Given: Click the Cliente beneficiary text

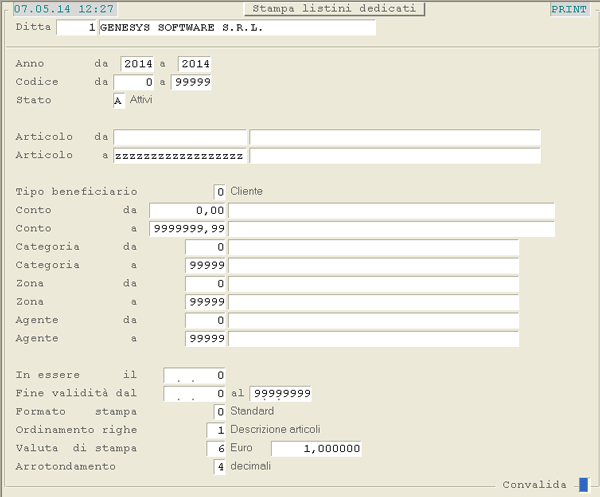Looking at the screenshot, I should pos(246,191).
